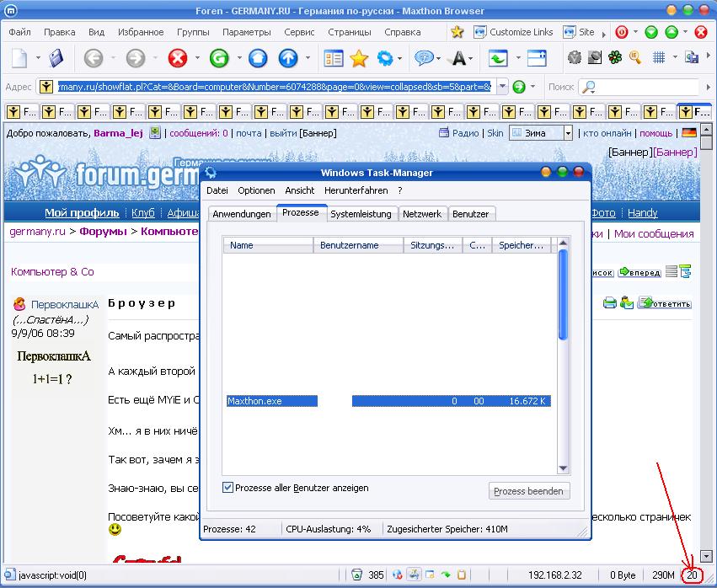
Task: Click the printer icon in the forum post
Action: [x=609, y=302]
